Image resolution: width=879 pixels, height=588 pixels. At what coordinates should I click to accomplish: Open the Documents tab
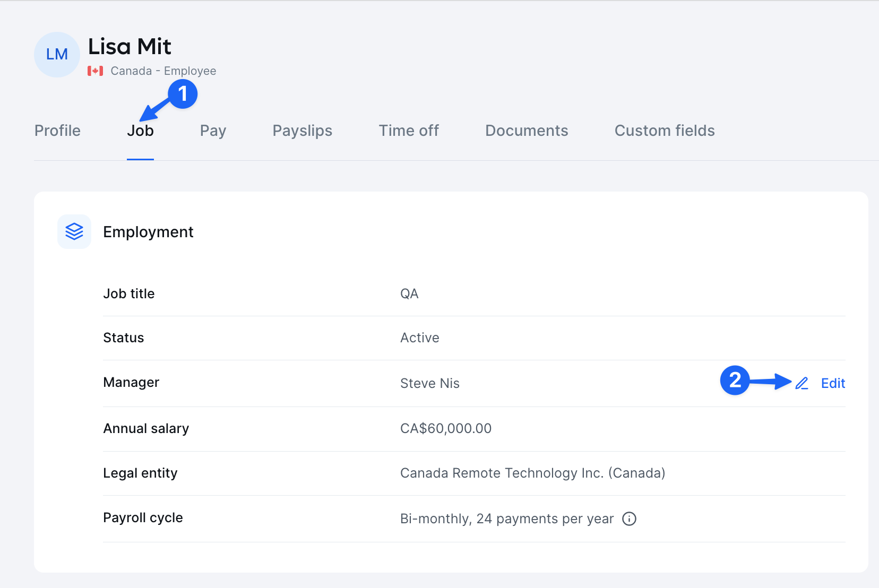pos(527,131)
